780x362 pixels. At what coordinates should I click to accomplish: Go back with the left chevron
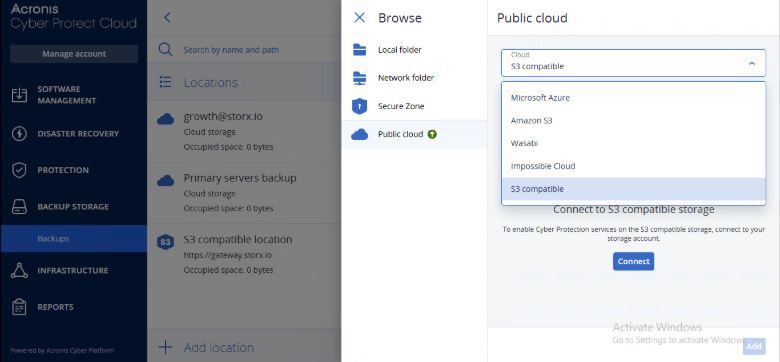click(x=167, y=17)
